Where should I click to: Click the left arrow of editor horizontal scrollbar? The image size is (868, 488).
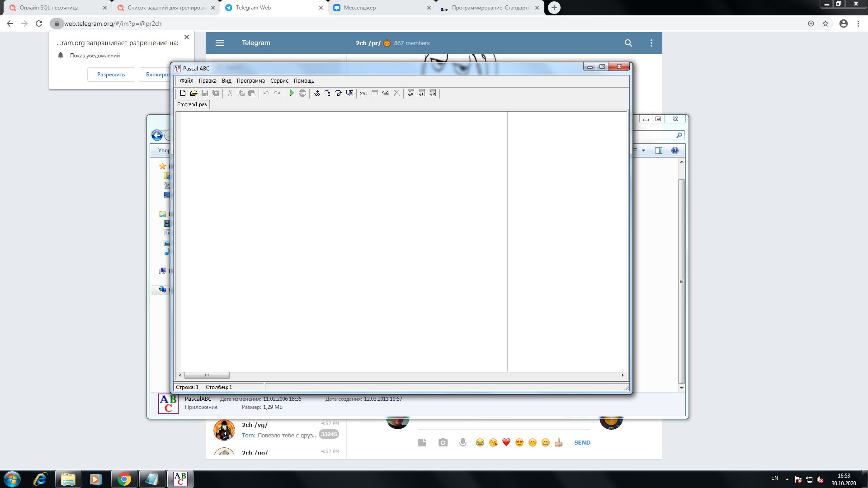[x=180, y=375]
